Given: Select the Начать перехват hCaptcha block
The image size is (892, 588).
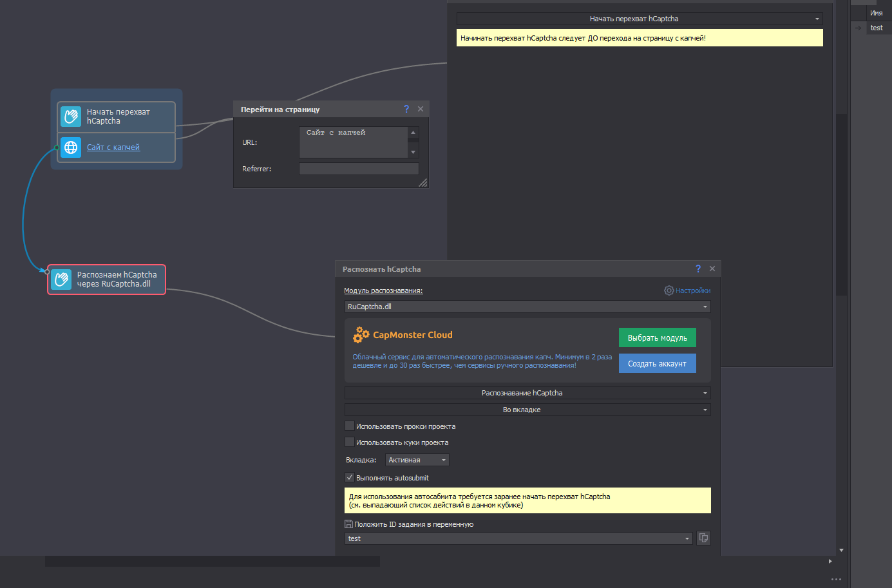Looking at the screenshot, I should (116, 117).
